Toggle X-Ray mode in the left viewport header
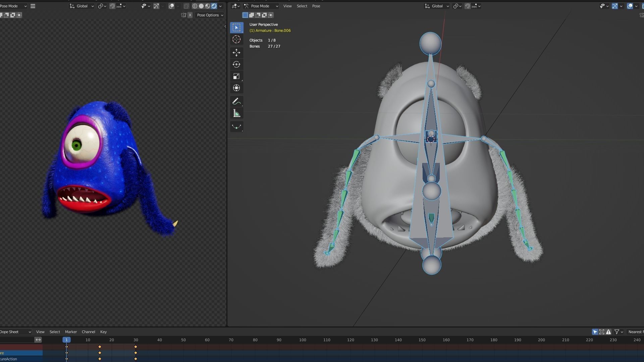 tap(186, 6)
